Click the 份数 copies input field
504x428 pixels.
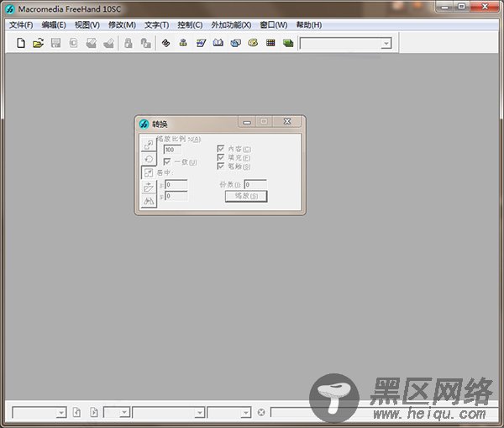coord(255,185)
